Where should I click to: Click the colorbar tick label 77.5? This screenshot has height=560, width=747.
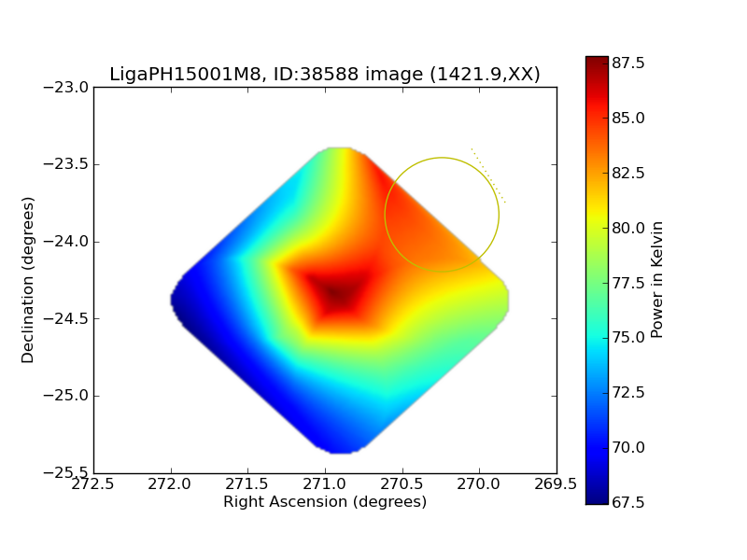click(x=627, y=283)
